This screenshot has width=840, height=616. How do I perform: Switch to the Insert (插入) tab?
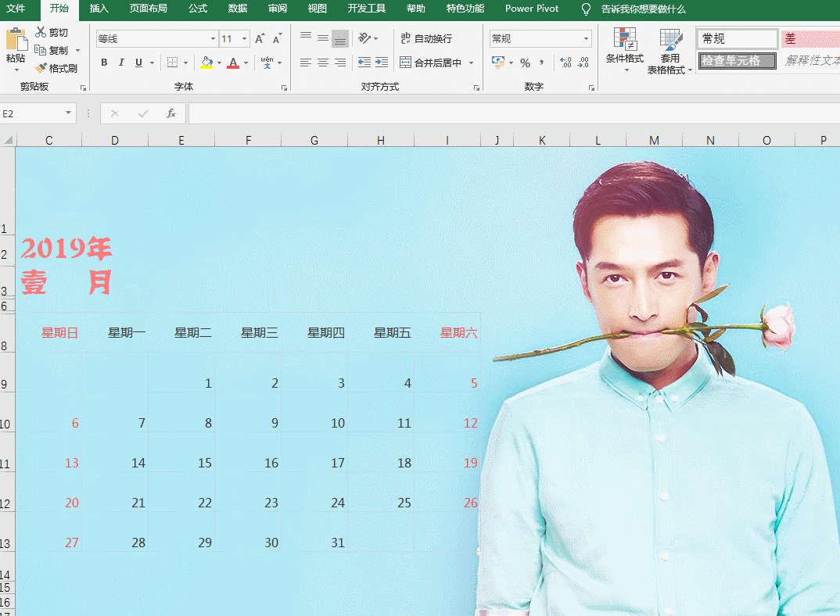[x=99, y=9]
